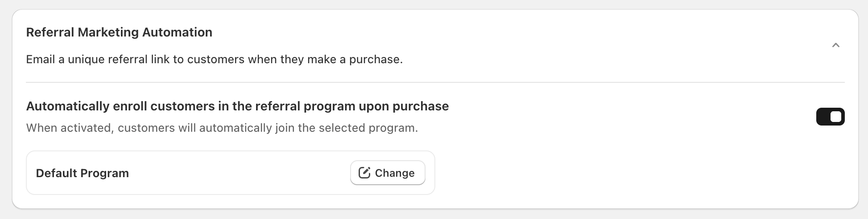The width and height of the screenshot is (868, 219).
Task: Collapse the Referral Marketing Automation section
Action: 835,45
